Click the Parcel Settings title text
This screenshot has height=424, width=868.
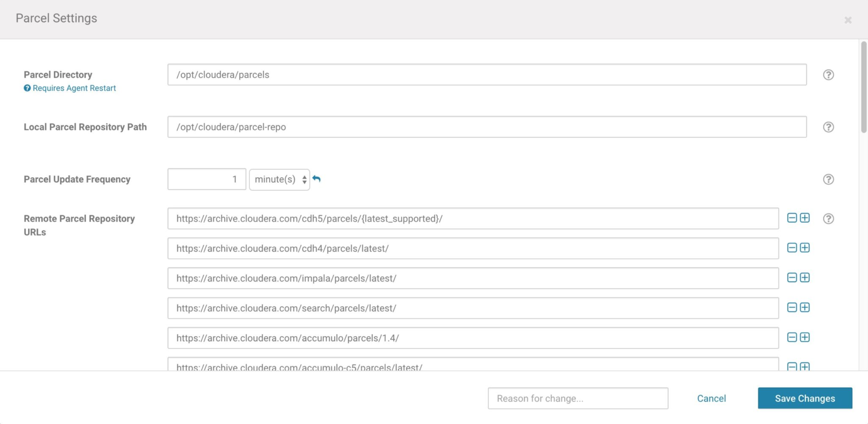click(x=56, y=18)
